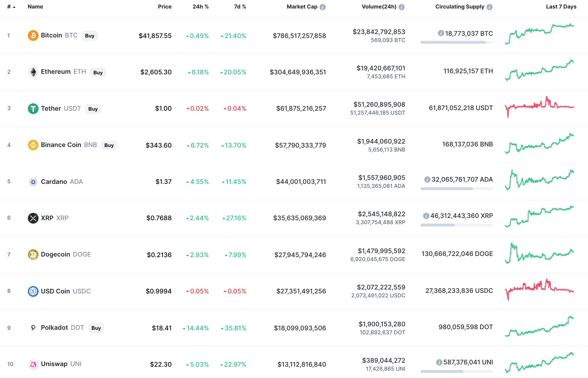588x378 pixels.
Task: Sort table by Market Cap header text
Action: tap(302, 7)
